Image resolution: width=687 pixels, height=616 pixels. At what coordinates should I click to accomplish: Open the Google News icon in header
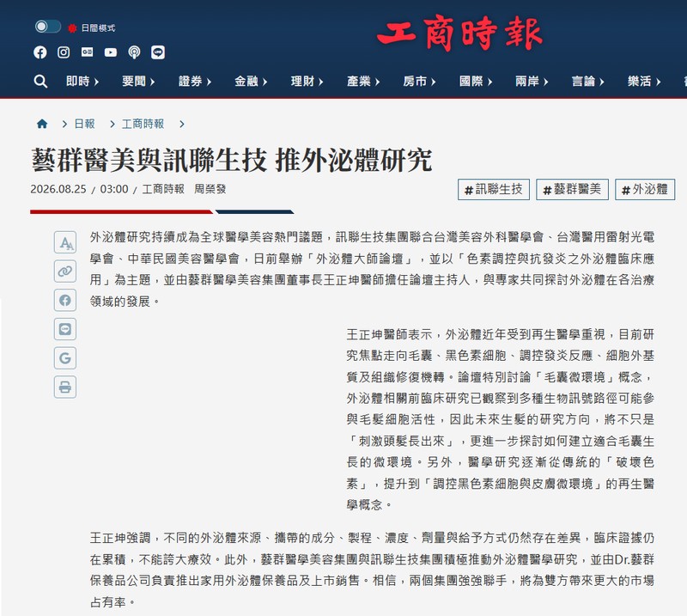pos(88,52)
